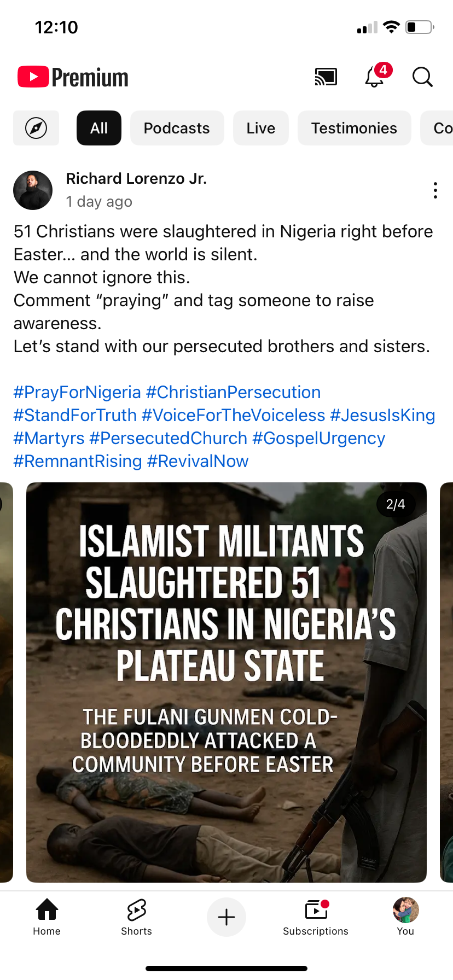Viewport: 453px width, 980px height.
Task: Open the Shorts tab icon
Action: [136, 917]
